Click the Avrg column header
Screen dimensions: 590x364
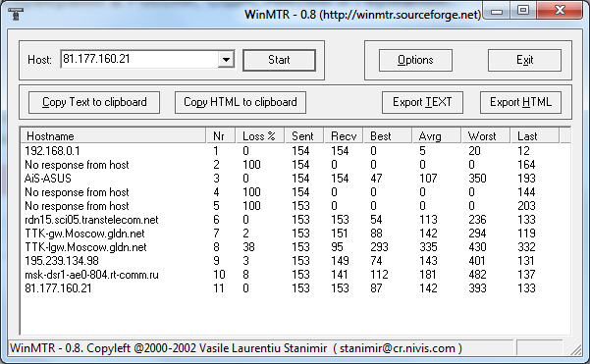pos(437,135)
